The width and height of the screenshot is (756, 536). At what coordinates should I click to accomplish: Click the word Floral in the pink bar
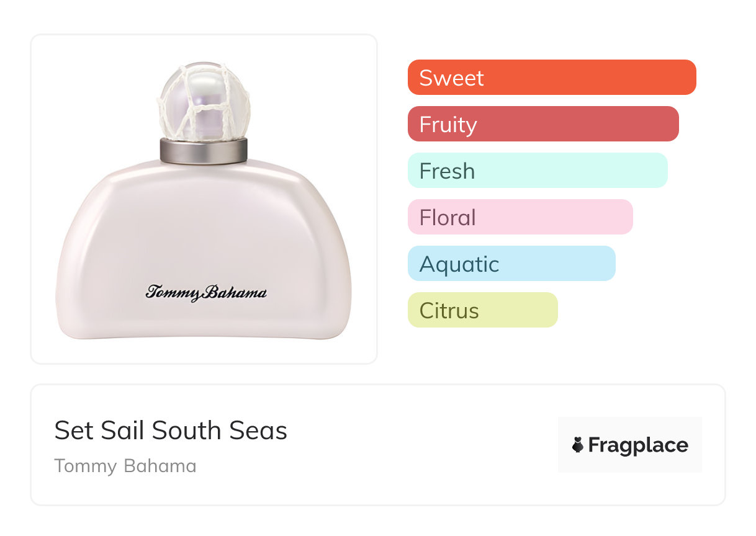pyautogui.click(x=448, y=218)
